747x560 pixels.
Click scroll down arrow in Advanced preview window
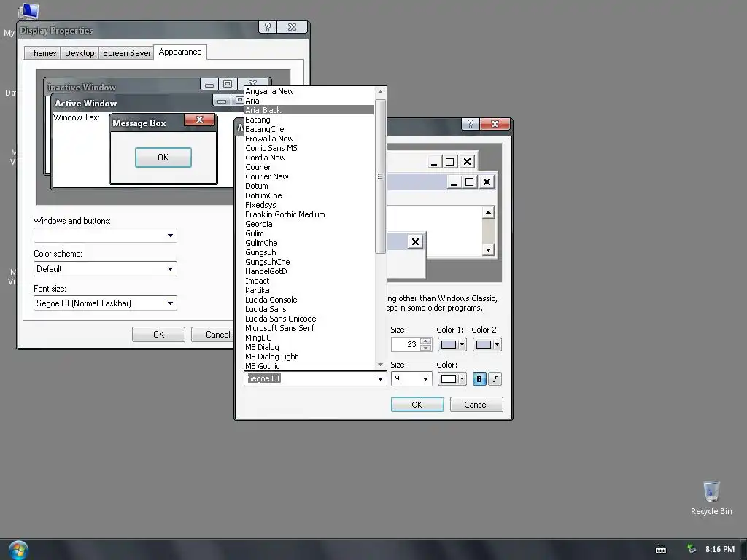pyautogui.click(x=488, y=249)
